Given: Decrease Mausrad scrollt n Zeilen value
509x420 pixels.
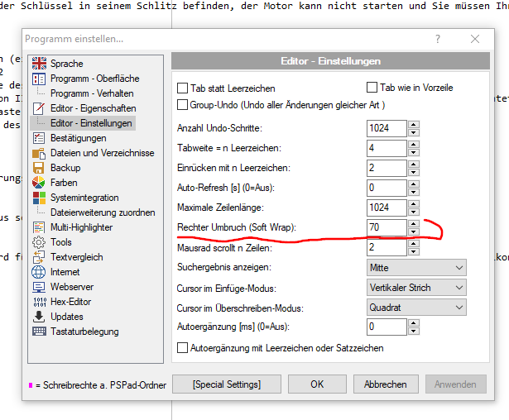Looking at the screenshot, I should (x=414, y=251).
